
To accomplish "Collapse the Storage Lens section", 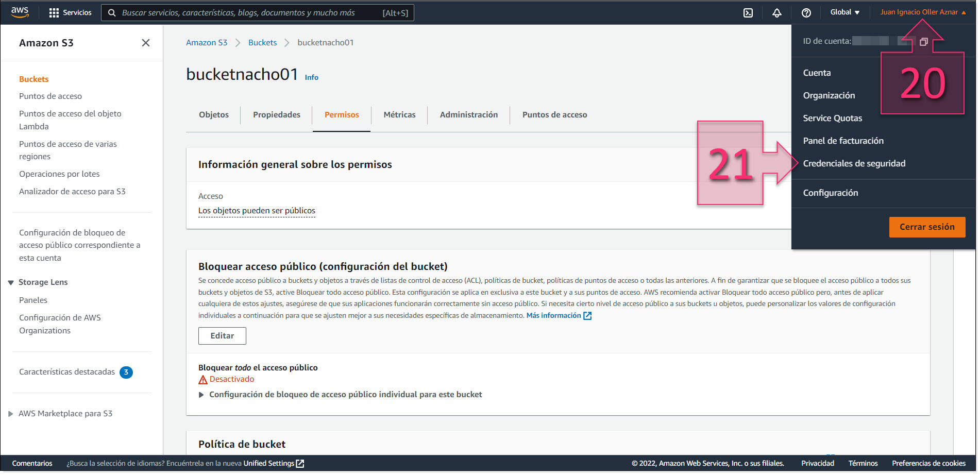I will coord(11,282).
